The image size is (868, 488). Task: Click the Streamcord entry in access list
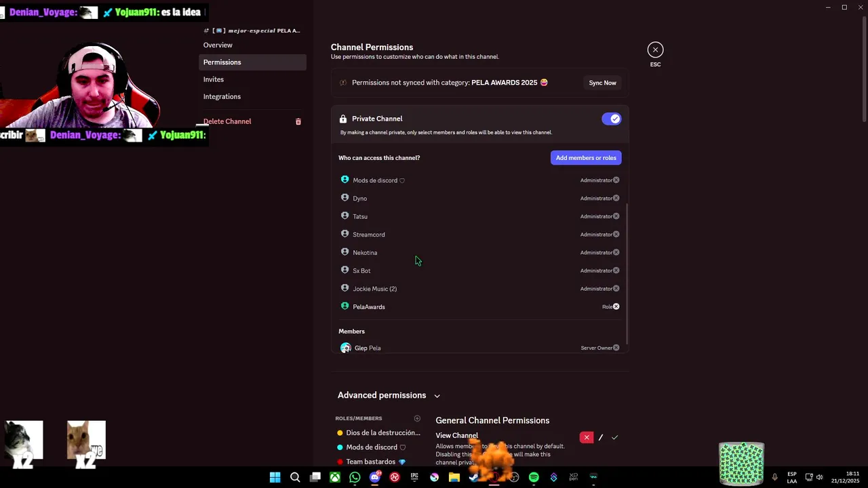[479, 235]
